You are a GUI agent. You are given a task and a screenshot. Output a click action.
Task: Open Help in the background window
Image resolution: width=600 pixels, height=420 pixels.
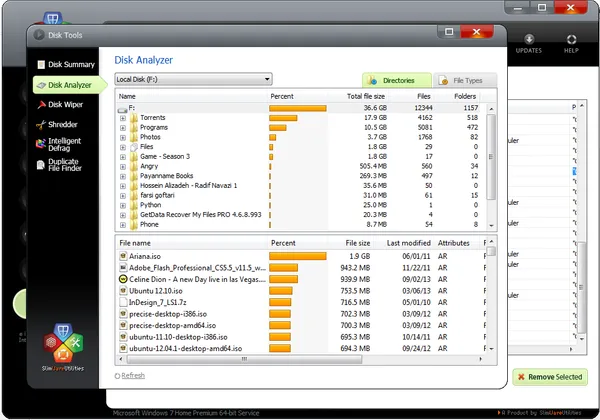pyautogui.click(x=571, y=44)
